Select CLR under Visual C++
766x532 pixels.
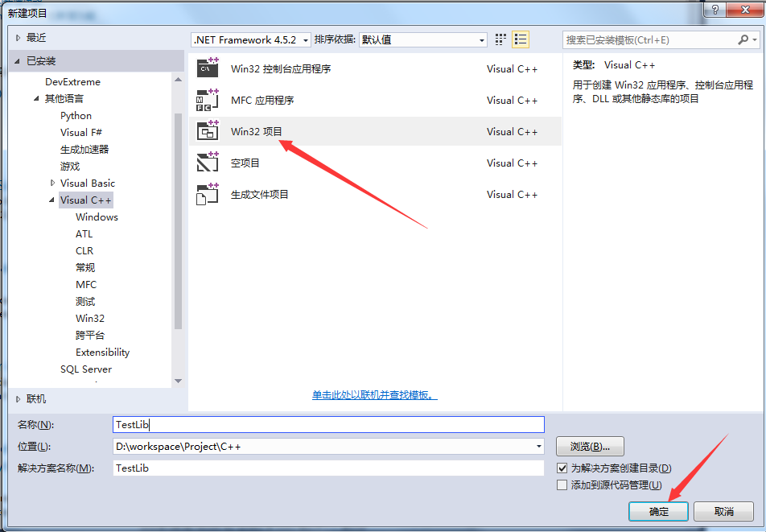(84, 250)
